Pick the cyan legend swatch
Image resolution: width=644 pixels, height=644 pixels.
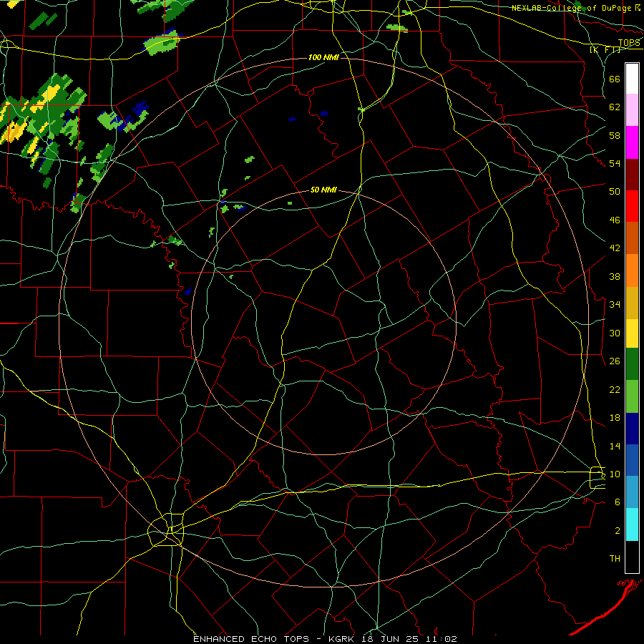click(632, 525)
